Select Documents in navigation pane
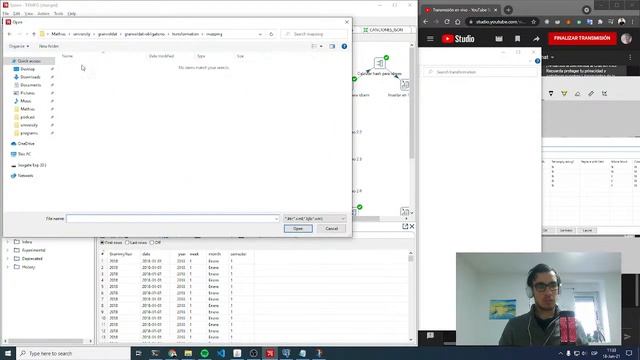This screenshot has height=360, width=640. click(x=30, y=85)
